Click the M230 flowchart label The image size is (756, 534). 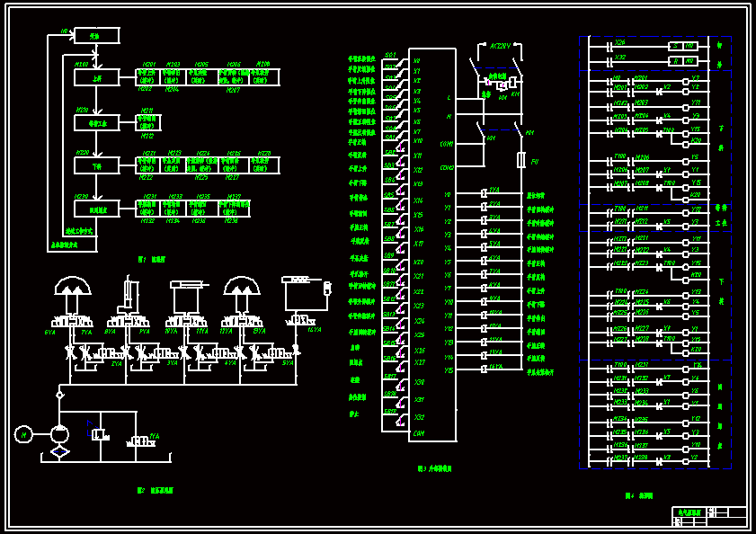pos(82,196)
